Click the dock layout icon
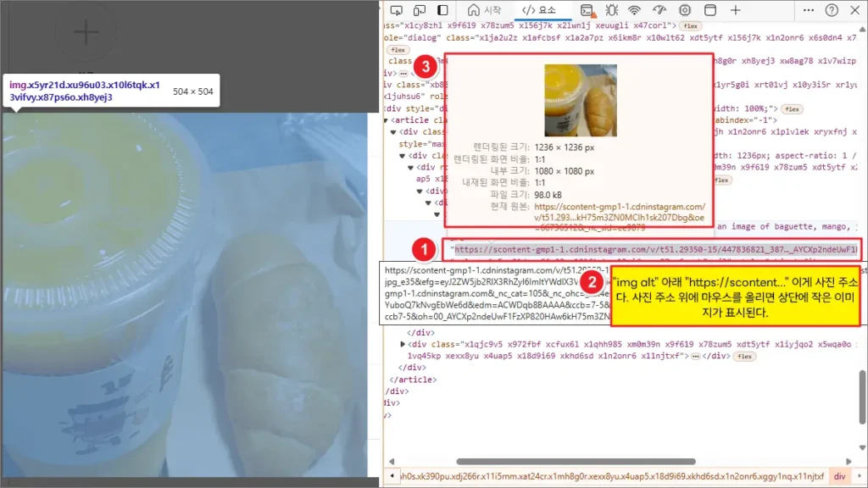Screen dimensions: 868x488 point(441,9)
